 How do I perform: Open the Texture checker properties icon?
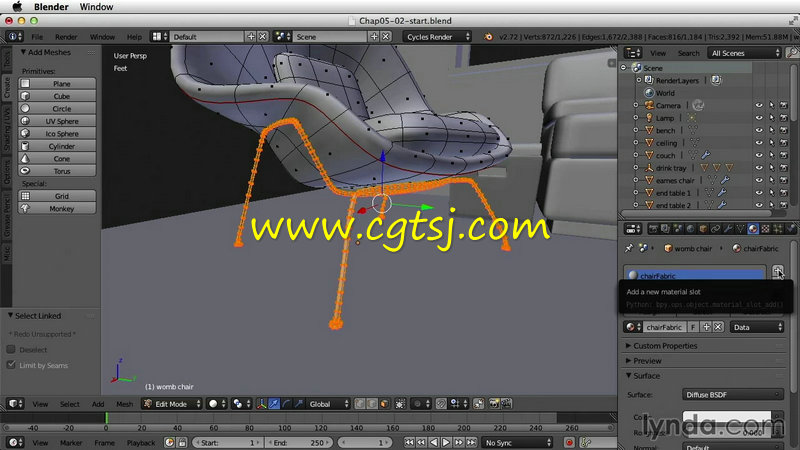pos(765,229)
